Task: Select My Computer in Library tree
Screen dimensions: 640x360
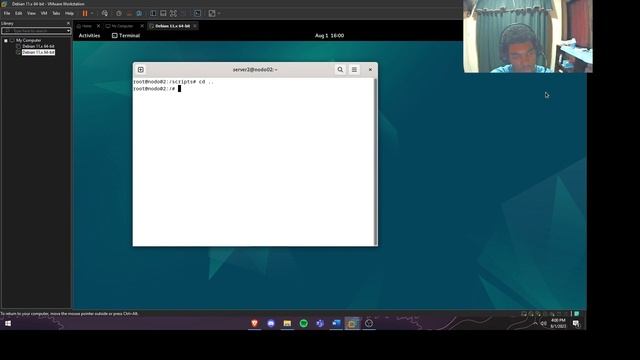Action: [29, 40]
